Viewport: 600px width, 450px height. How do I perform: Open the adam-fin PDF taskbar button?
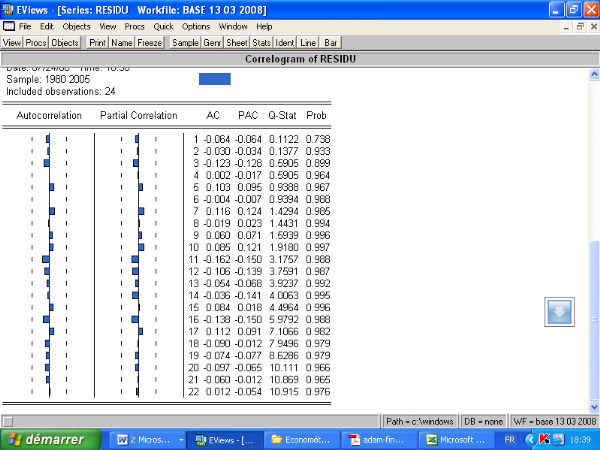tap(379, 440)
